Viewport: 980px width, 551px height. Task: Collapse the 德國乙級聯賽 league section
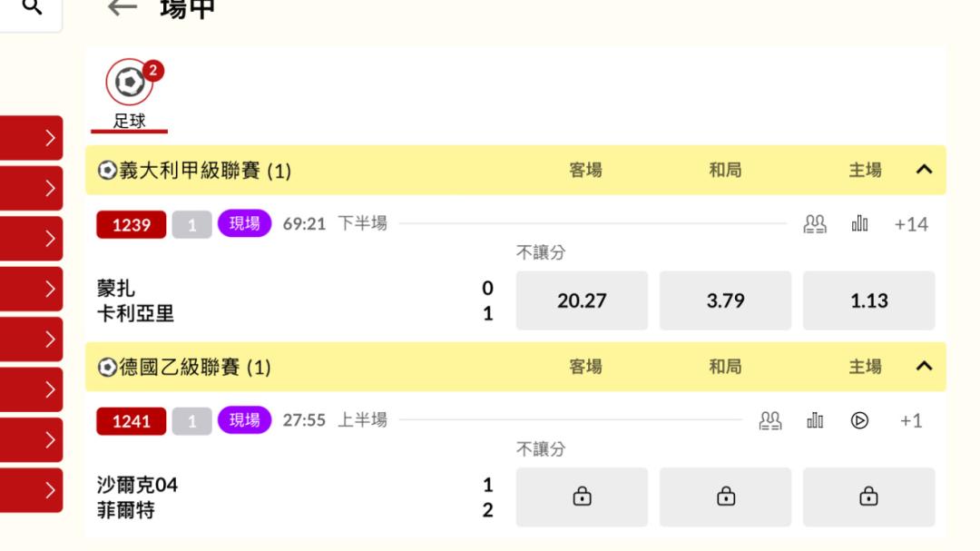click(924, 366)
